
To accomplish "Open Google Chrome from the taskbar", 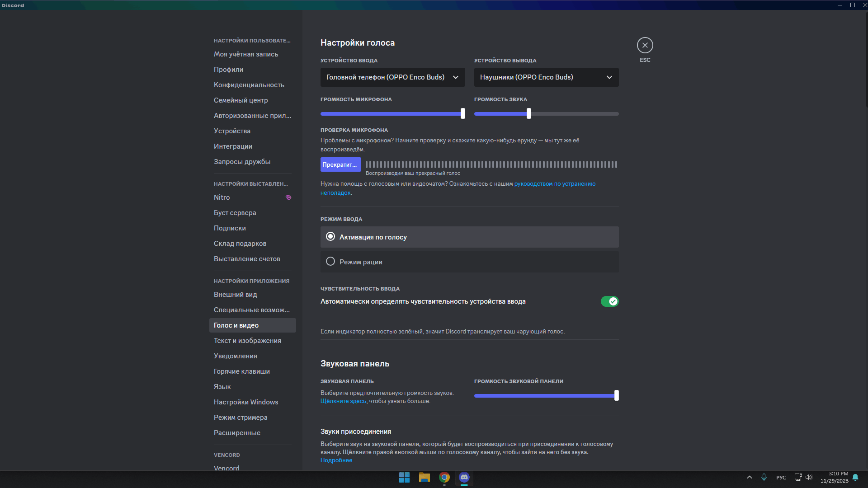I will click(x=444, y=478).
